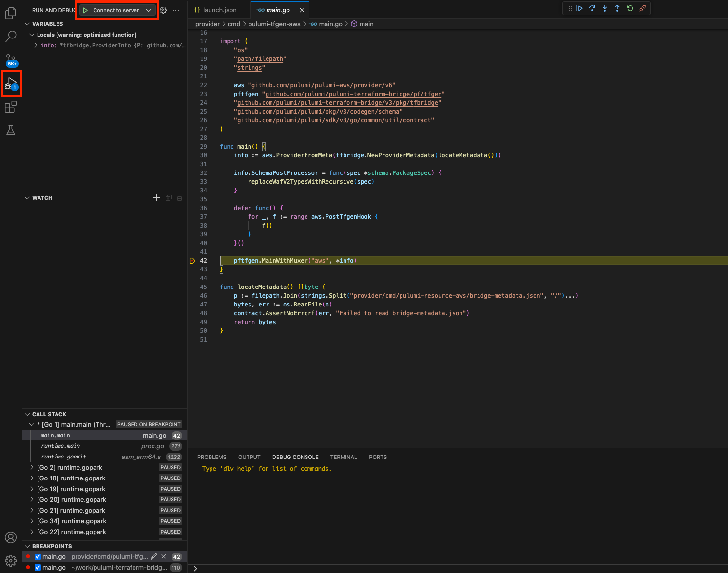Image resolution: width=728 pixels, height=573 pixels.
Task: Open the launch configuration dropdown arrow
Action: (x=149, y=10)
